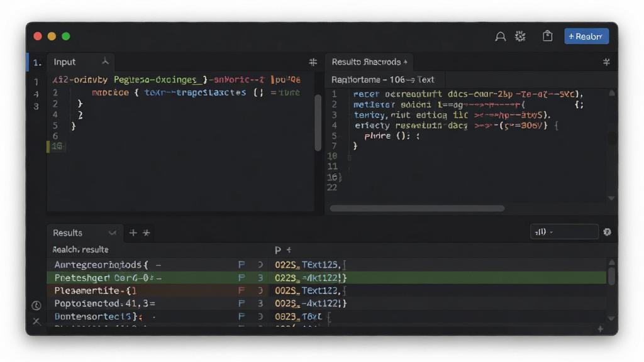Click value 0025_Text122 cell
Image resolution: width=644 pixels, height=362 pixels.
pos(308,290)
